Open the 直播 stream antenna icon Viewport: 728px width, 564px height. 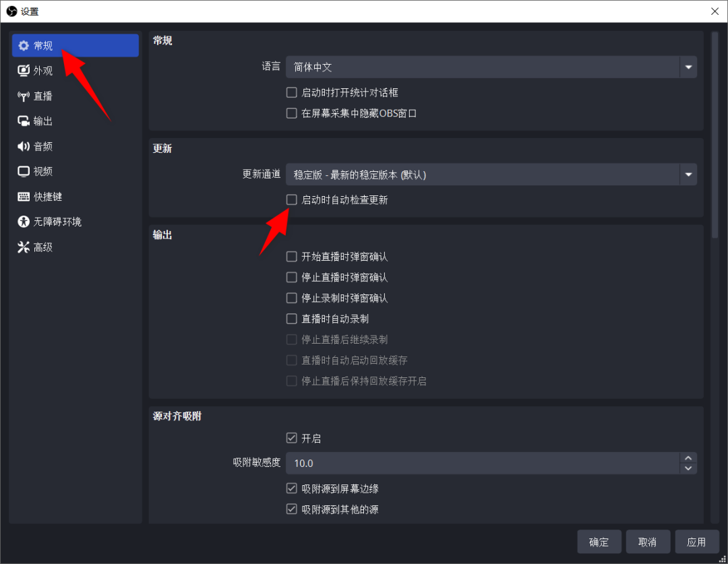[23, 96]
